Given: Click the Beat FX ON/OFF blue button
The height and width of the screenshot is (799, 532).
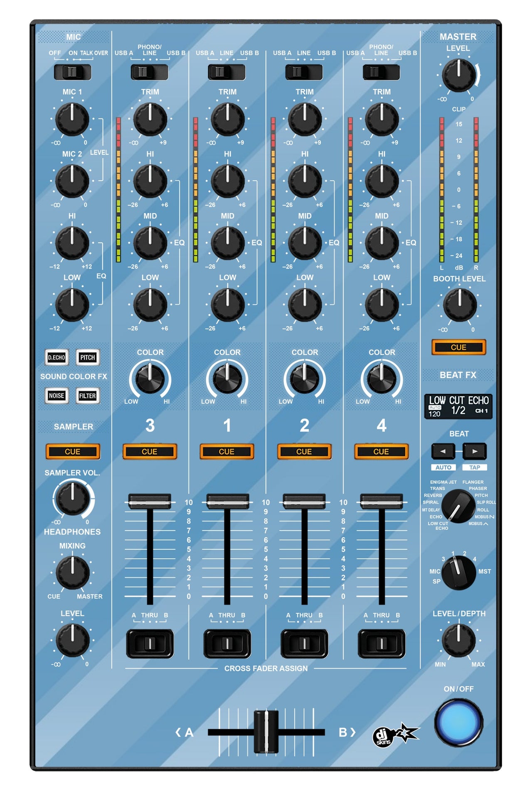Looking at the screenshot, I should (459, 723).
